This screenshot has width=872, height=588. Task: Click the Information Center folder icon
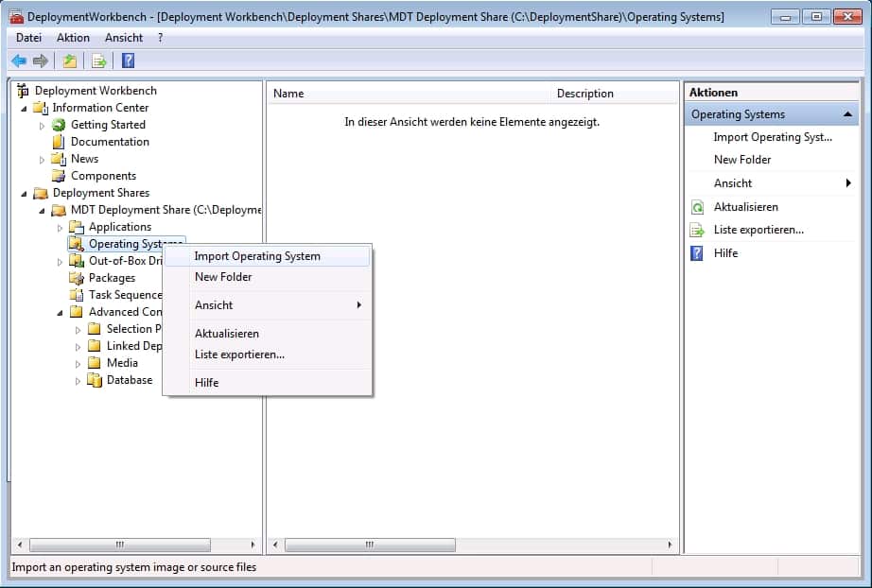41,108
